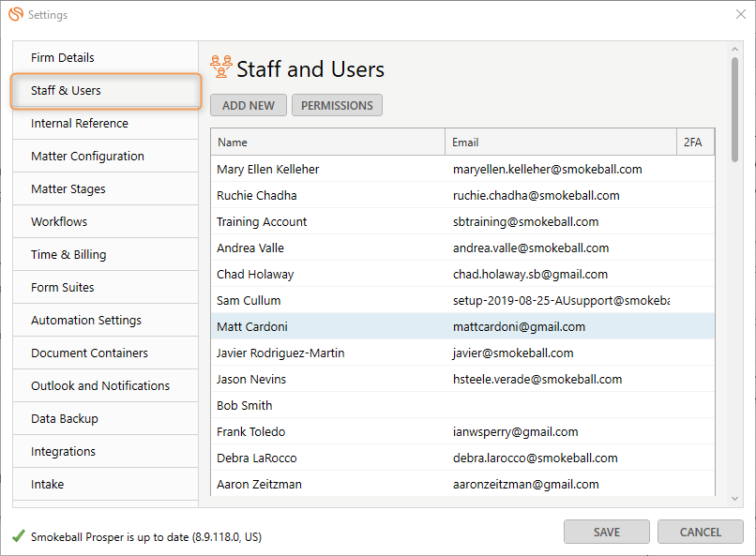Click the scroll up arrow of the staff panel

coord(734,49)
